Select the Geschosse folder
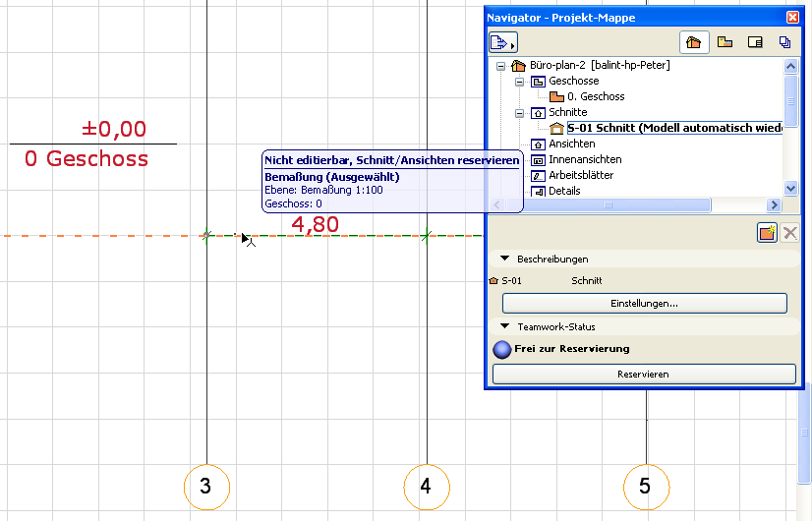This screenshot has height=521, width=812. click(574, 81)
